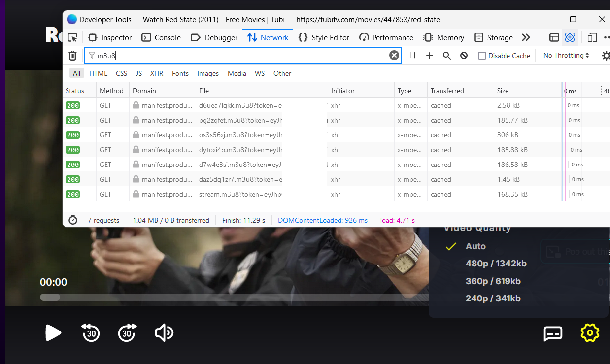The width and height of the screenshot is (610, 364).
Task: Choose Auto video quality
Action: 475,246
